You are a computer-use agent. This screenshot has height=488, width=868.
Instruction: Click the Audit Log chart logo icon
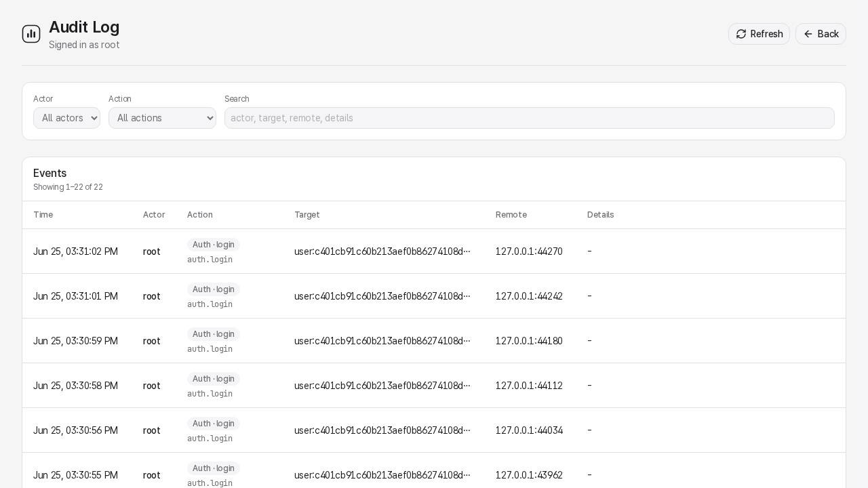(x=31, y=34)
